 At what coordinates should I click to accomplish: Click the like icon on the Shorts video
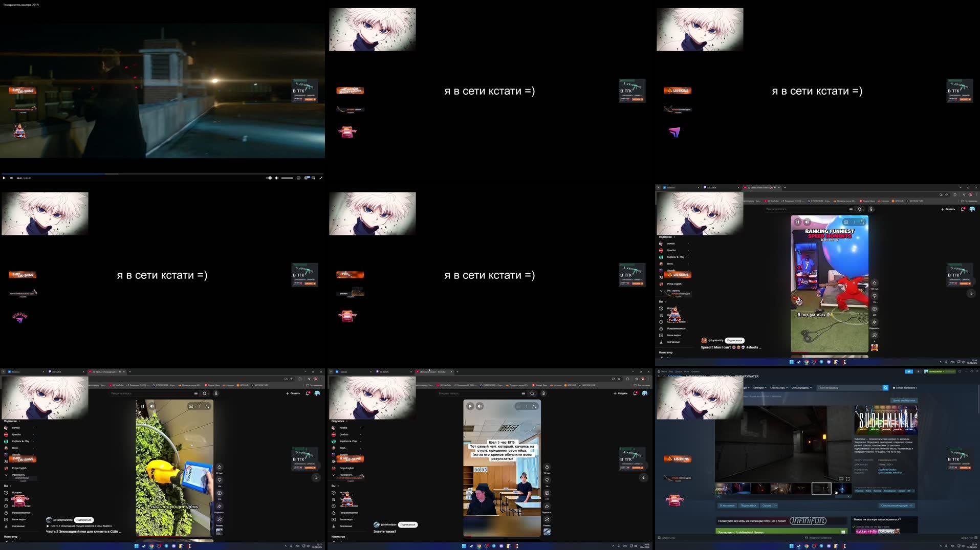[x=874, y=282]
